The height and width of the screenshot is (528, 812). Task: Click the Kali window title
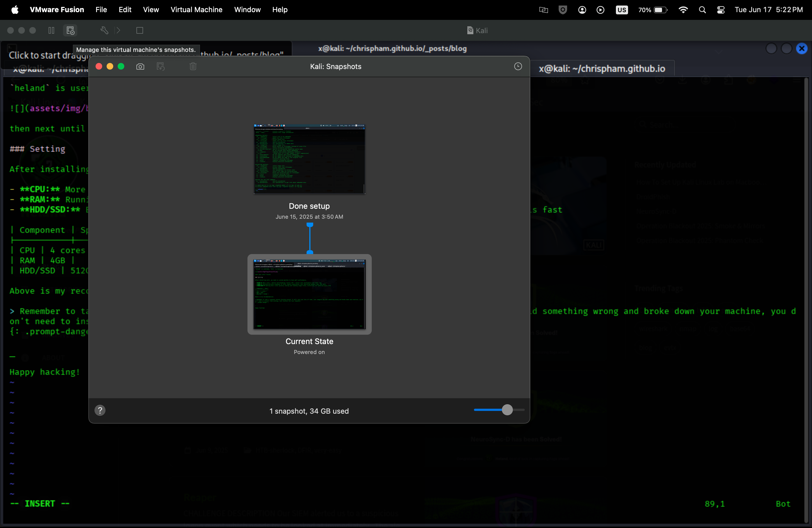pyautogui.click(x=477, y=30)
